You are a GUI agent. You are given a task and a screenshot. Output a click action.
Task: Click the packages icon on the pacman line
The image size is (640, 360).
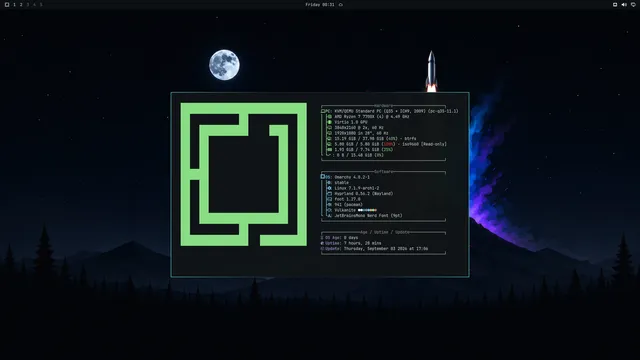tap(330, 204)
